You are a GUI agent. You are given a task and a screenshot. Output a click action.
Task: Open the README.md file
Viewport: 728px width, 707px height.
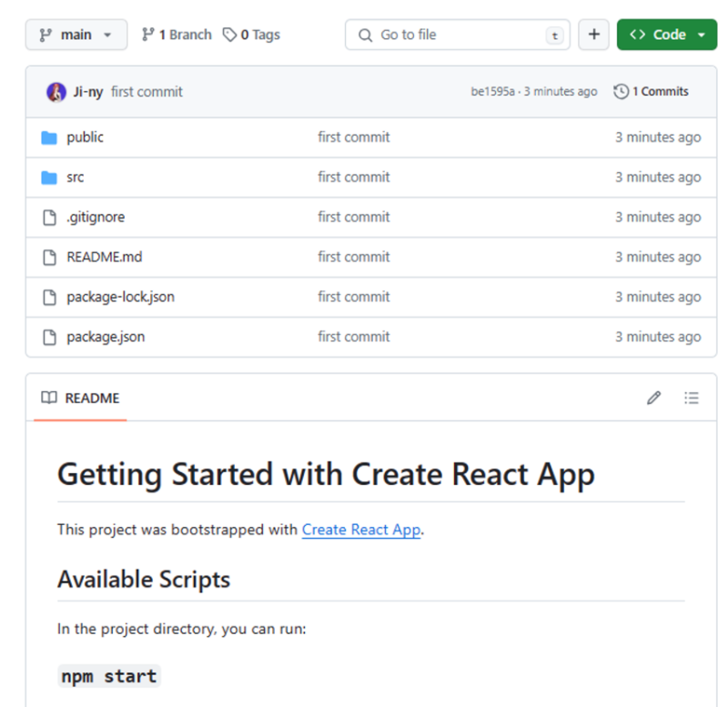tap(105, 257)
